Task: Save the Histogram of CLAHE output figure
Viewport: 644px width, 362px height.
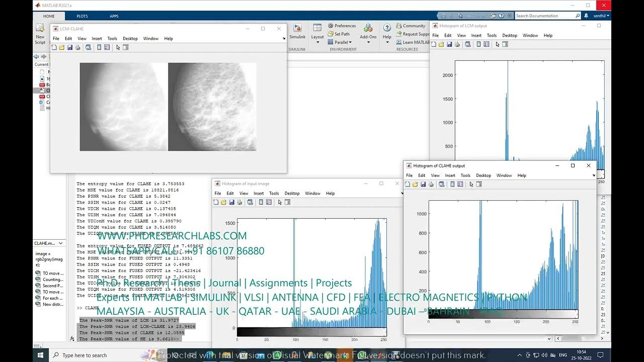Action: click(x=423, y=184)
